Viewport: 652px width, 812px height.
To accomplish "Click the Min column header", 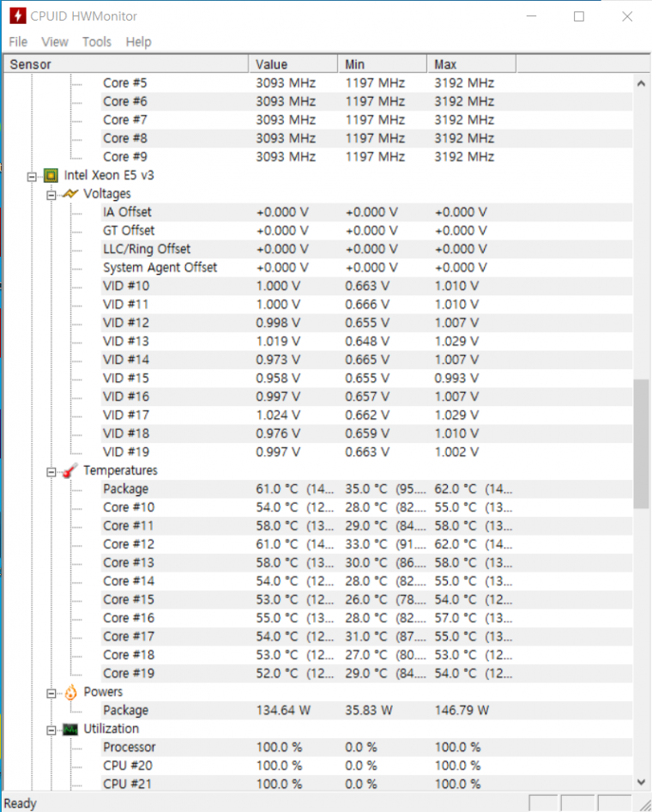I will pyautogui.click(x=383, y=64).
